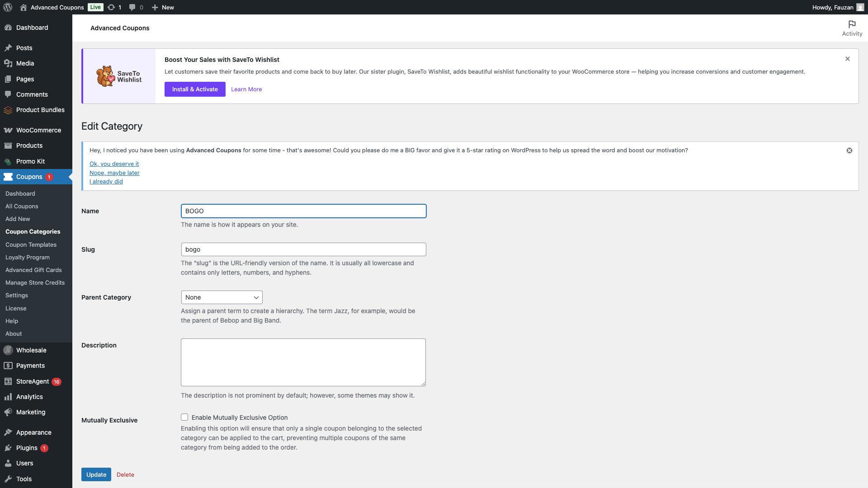Click the red Delete link

(x=125, y=474)
